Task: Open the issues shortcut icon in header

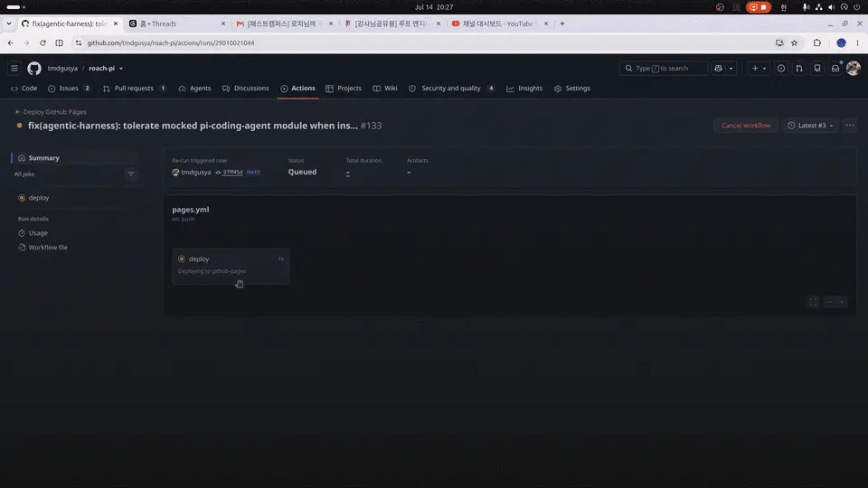Action: [x=781, y=68]
